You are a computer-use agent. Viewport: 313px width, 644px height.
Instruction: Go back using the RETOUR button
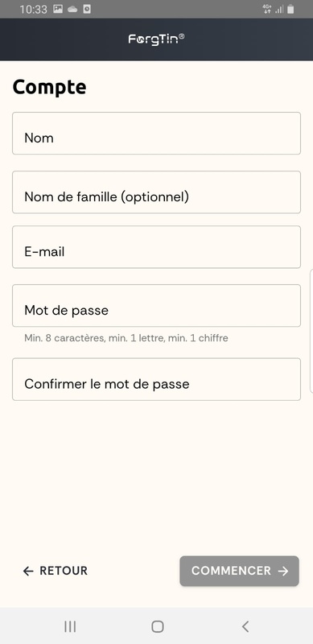click(56, 571)
